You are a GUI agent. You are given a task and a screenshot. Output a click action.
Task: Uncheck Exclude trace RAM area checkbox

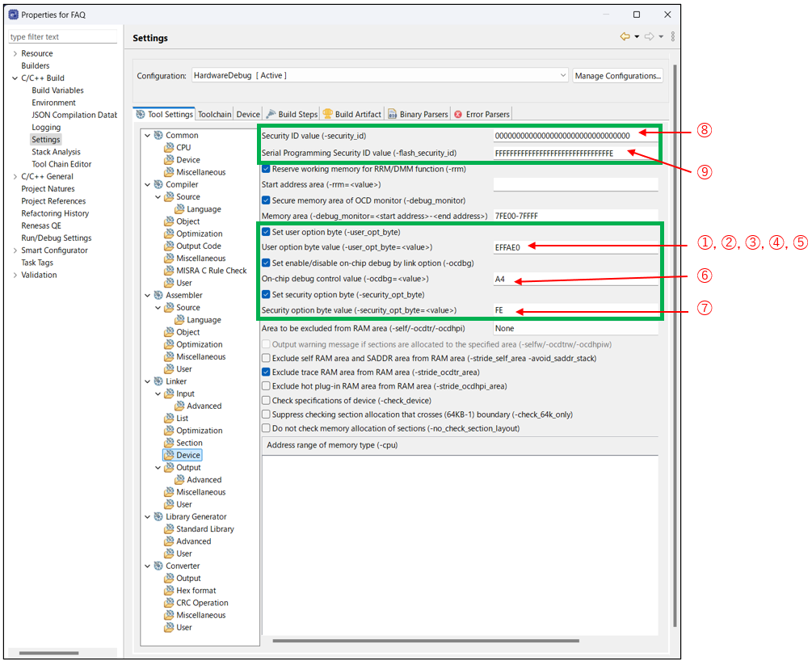tap(266, 372)
